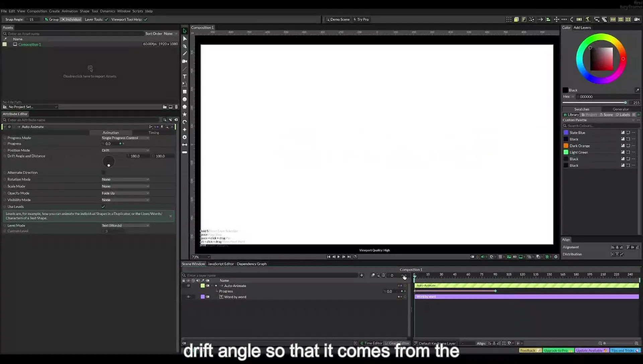643x364 pixels.
Task: Choose the Star shape tool
Action: [185, 114]
